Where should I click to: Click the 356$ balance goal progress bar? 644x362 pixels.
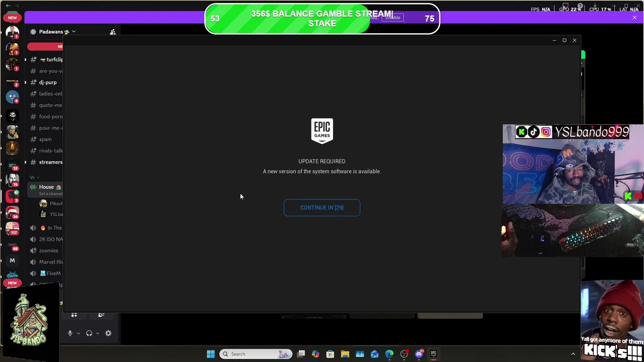click(x=322, y=19)
